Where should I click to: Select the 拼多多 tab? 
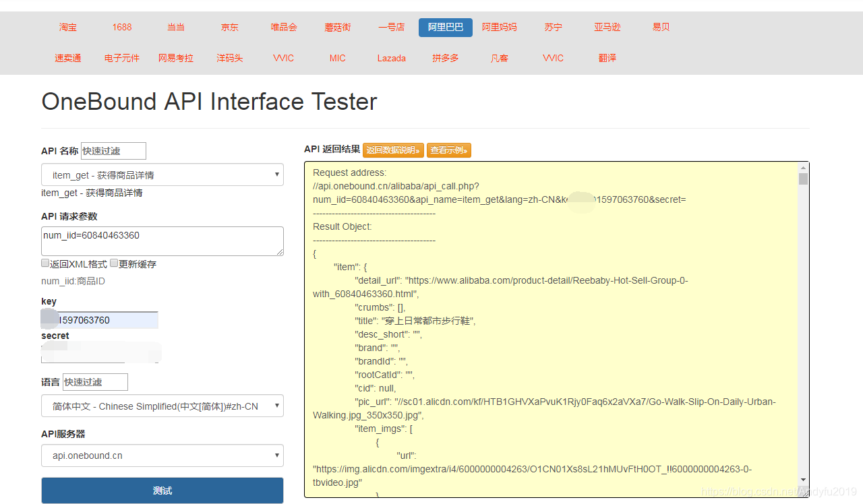[x=446, y=59]
